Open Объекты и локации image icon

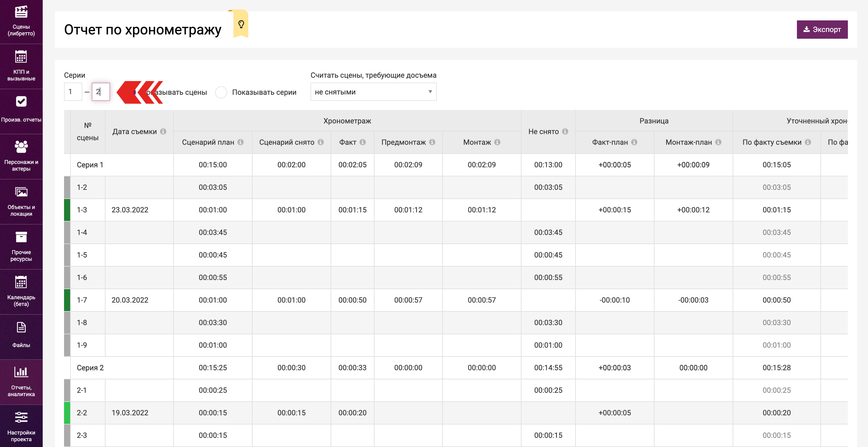click(x=21, y=192)
